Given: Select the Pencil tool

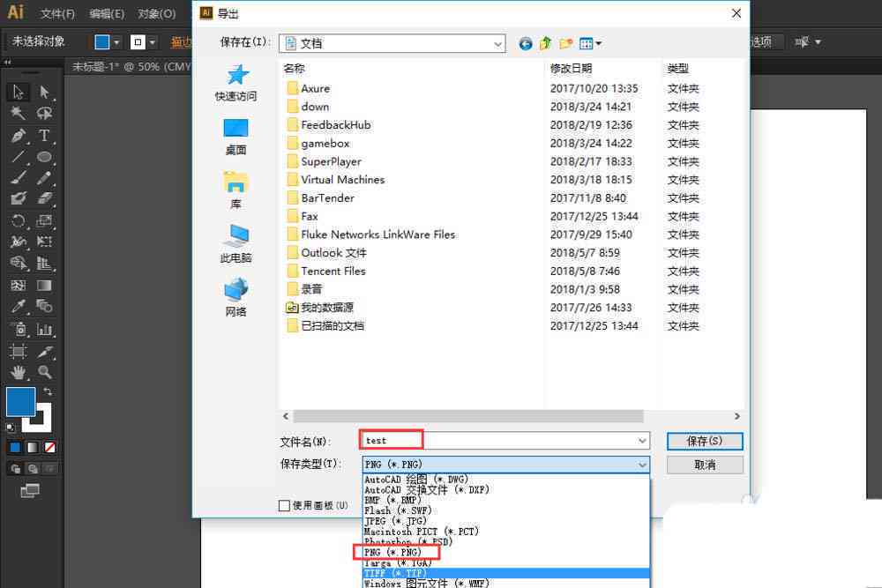Looking at the screenshot, I should 44,178.
